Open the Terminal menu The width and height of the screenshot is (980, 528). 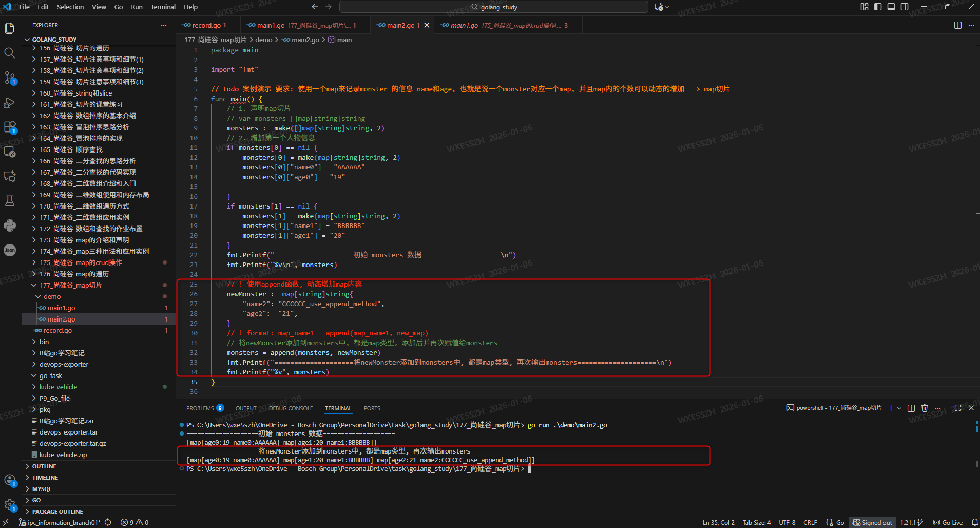pyautogui.click(x=163, y=7)
